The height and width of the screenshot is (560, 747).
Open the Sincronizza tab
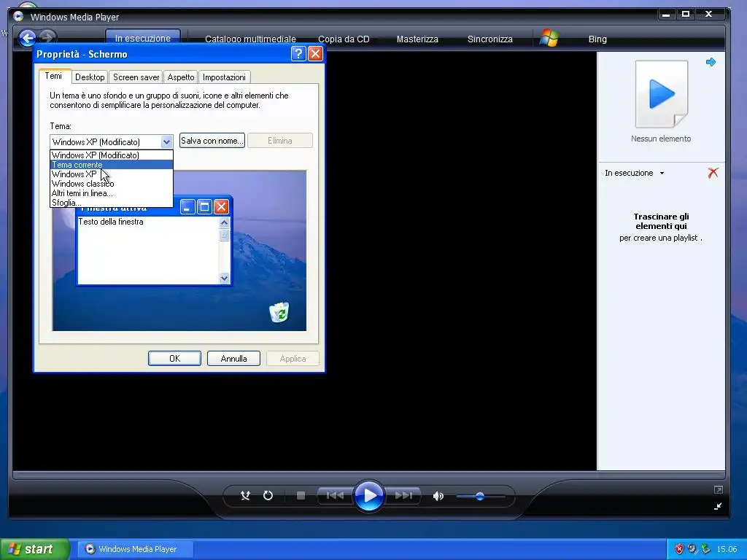pos(489,39)
